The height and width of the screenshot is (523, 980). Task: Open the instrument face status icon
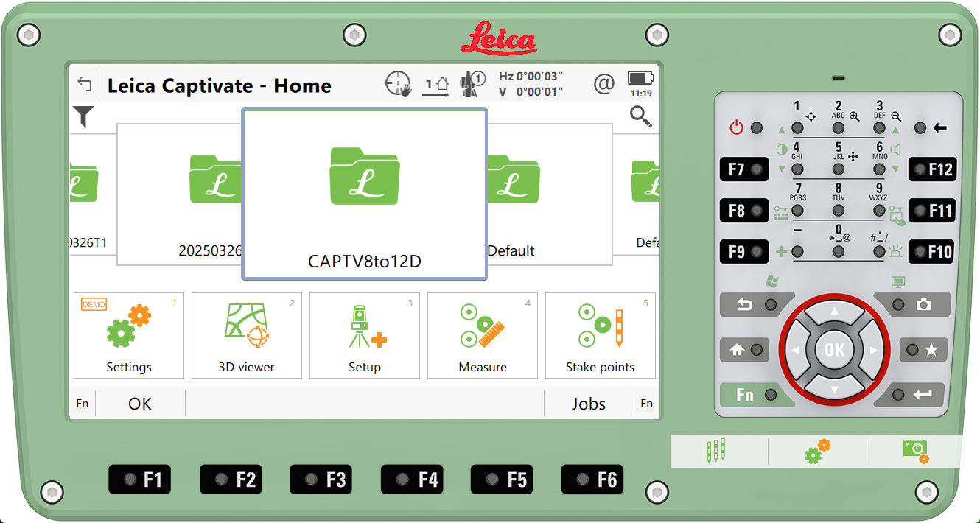(472, 85)
